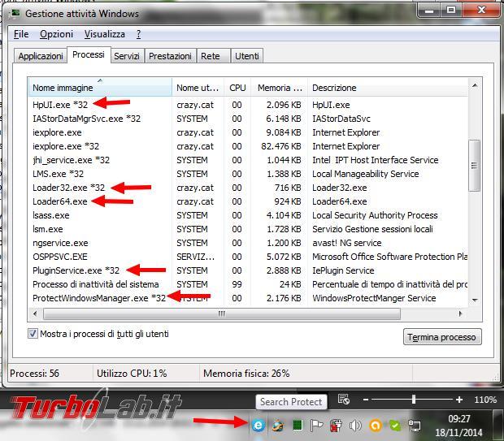This screenshot has width=504, height=441.
Task: Click the green checkmark shield tray icon
Action: [395, 426]
